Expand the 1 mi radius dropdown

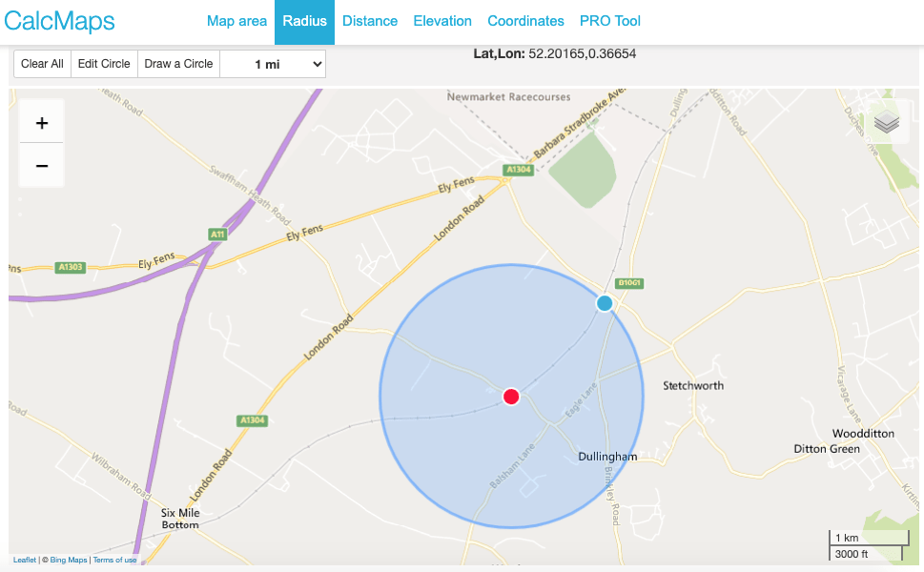click(273, 64)
